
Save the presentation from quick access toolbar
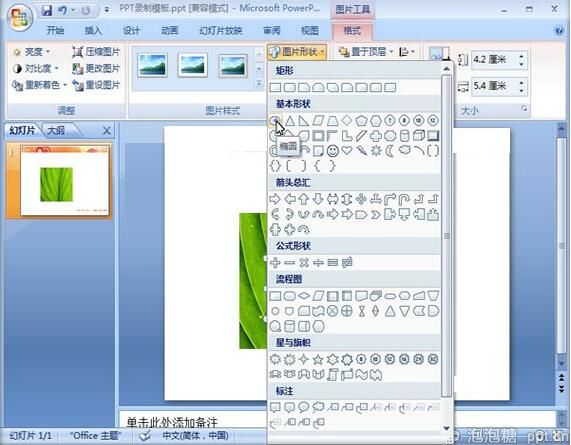coord(46,11)
